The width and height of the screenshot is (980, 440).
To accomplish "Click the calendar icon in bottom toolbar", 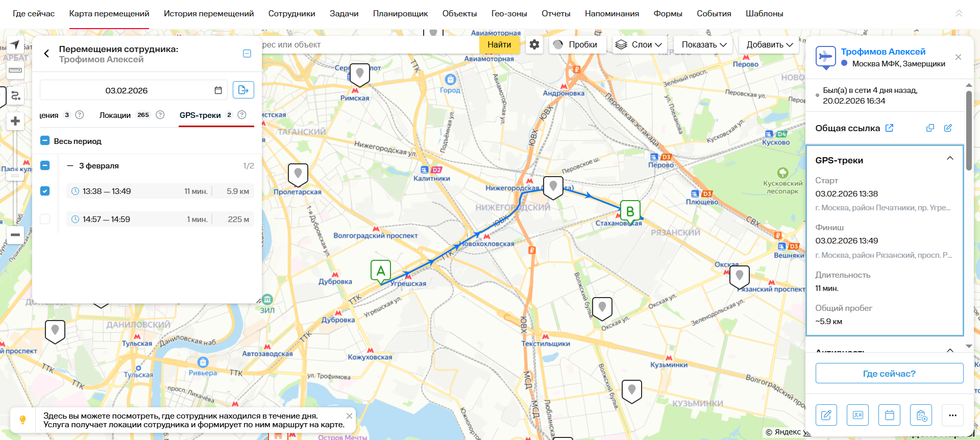I will pyautogui.click(x=889, y=415).
